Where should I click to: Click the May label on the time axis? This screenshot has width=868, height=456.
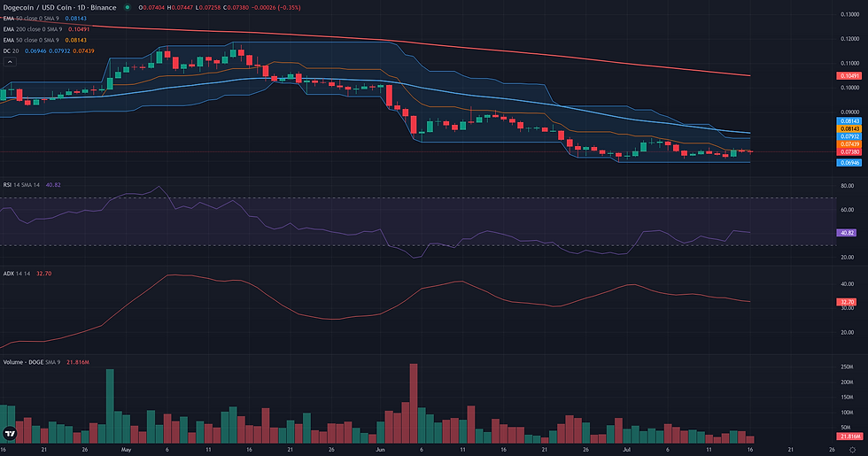(x=126, y=450)
